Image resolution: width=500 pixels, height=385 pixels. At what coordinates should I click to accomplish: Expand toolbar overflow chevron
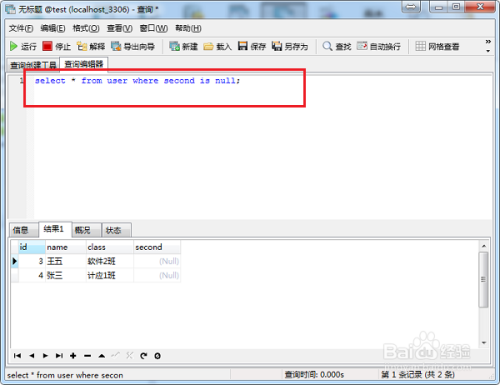pos(488,42)
